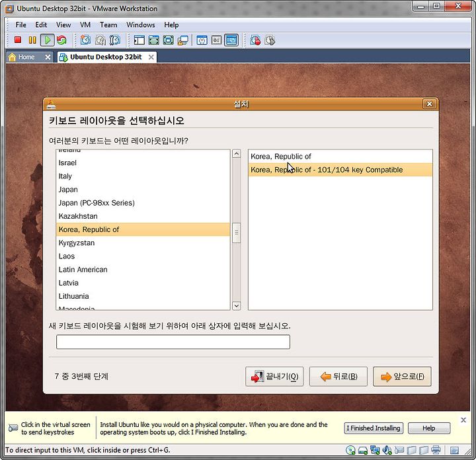
Task: Open the View menu
Action: click(x=63, y=25)
